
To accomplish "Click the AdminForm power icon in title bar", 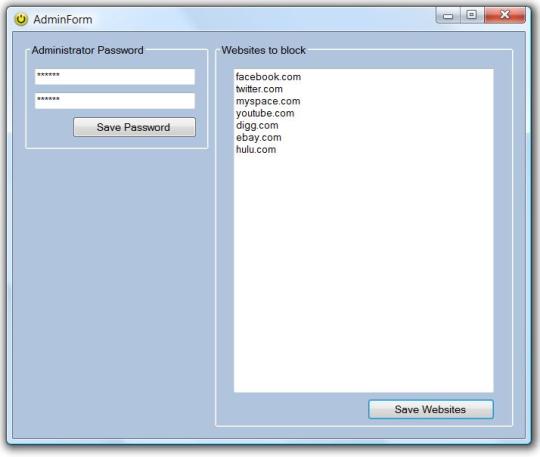I will point(21,19).
